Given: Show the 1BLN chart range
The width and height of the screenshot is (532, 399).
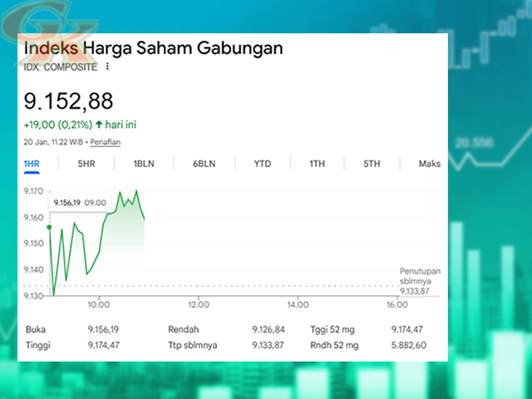Looking at the screenshot, I should coord(144,164).
